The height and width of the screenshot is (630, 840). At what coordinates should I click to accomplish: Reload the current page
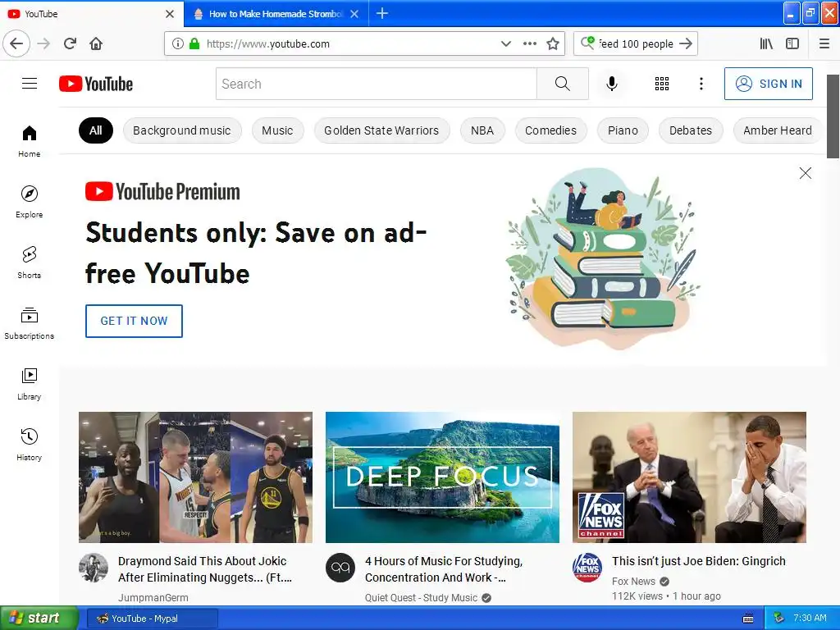click(70, 43)
